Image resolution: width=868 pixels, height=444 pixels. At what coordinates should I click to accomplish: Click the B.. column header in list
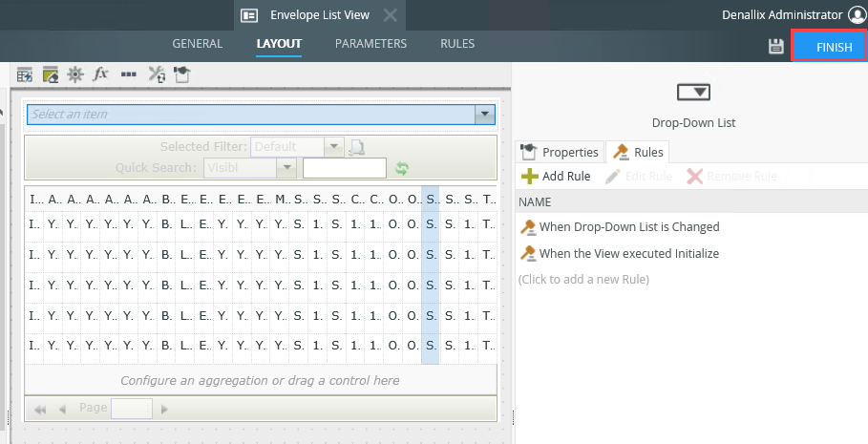166,200
